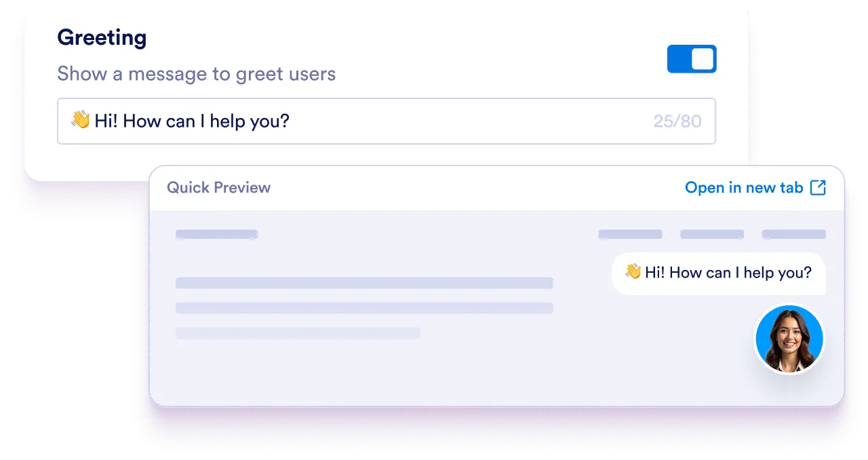This screenshot has height=460, width=868.
Task: Click the waving hand emoji in chat bubble
Action: point(633,272)
